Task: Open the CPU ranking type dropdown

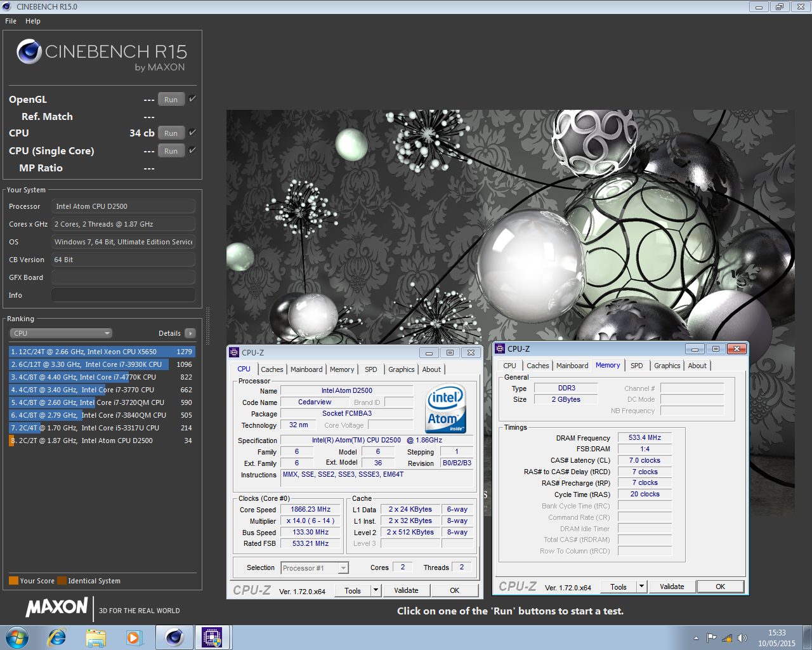Action: (61, 333)
